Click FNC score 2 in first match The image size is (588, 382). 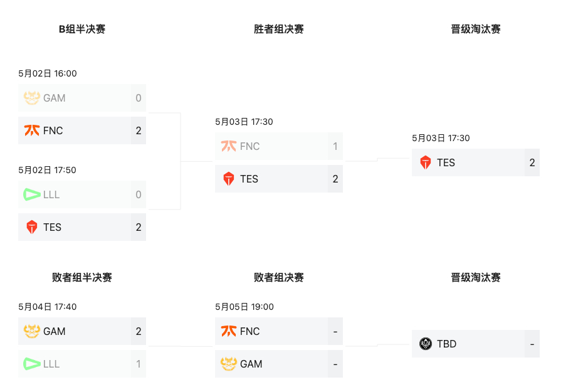coord(139,130)
